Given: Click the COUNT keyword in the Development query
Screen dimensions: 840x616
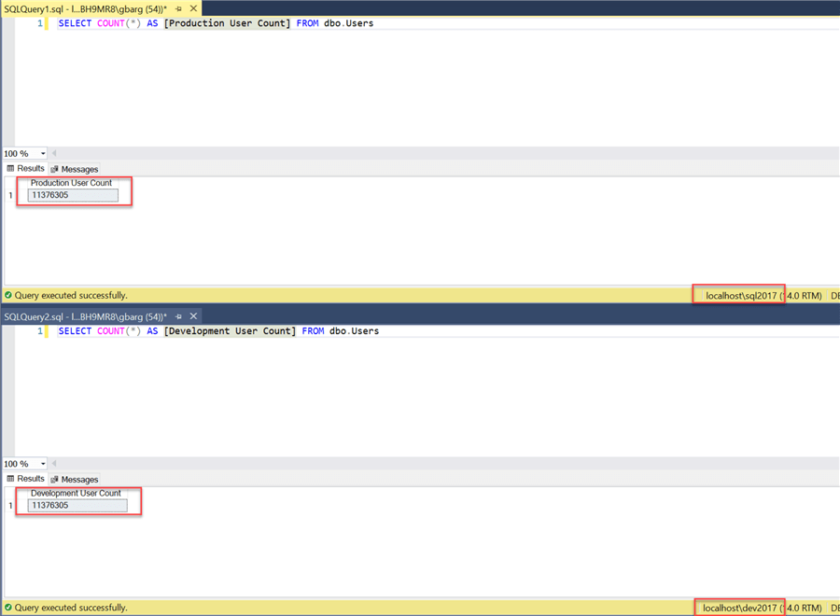Looking at the screenshot, I should point(111,331).
